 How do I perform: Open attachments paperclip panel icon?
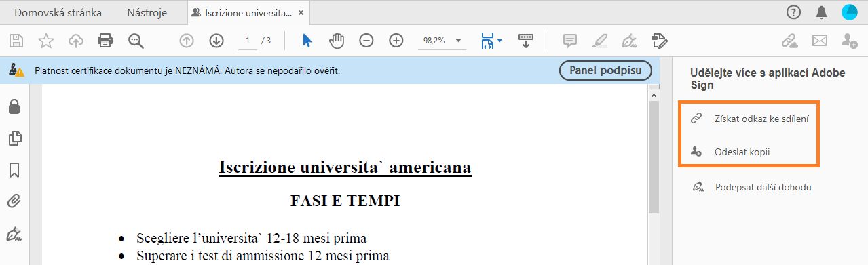tap(14, 201)
